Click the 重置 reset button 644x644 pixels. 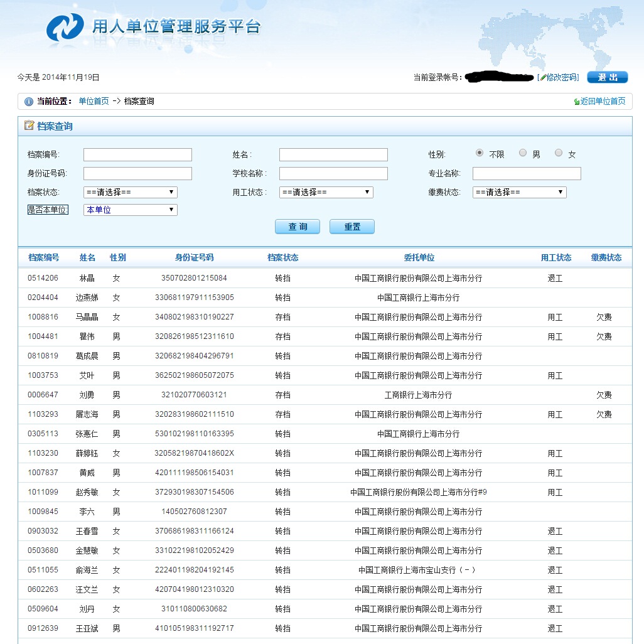(352, 227)
